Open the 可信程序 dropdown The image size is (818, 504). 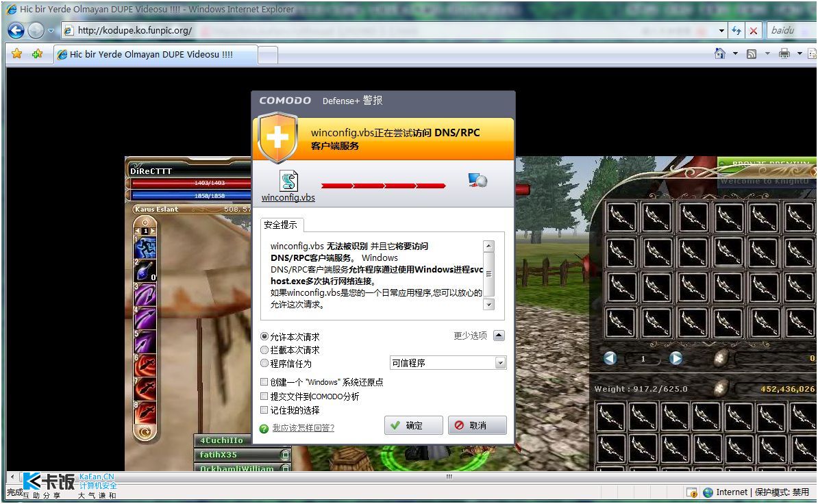[448, 363]
